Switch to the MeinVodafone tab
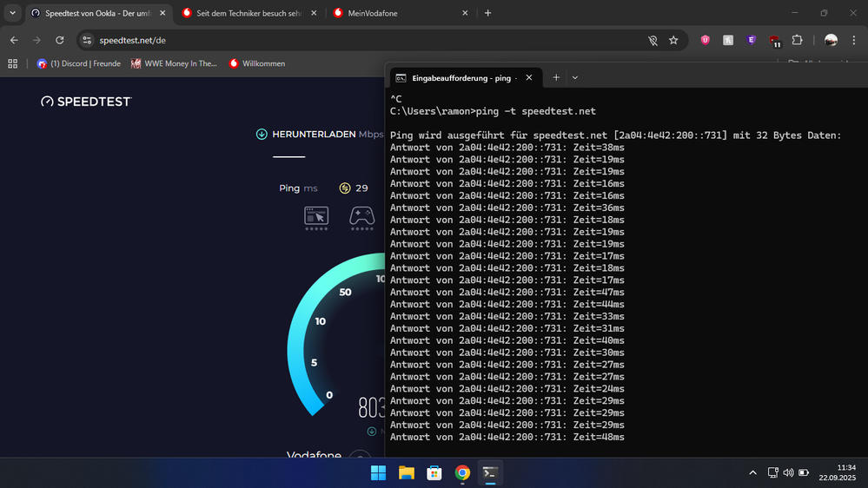Screen dimensions: 868x488 click(x=400, y=13)
